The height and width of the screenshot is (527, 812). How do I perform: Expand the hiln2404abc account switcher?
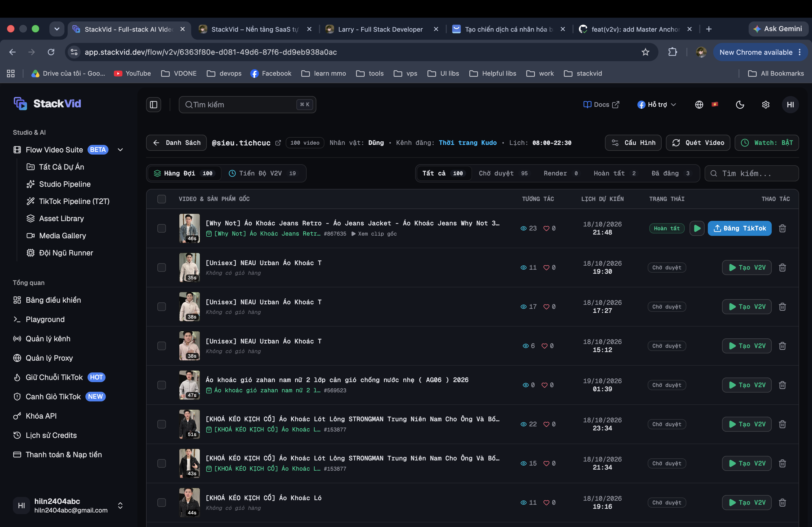(x=120, y=506)
